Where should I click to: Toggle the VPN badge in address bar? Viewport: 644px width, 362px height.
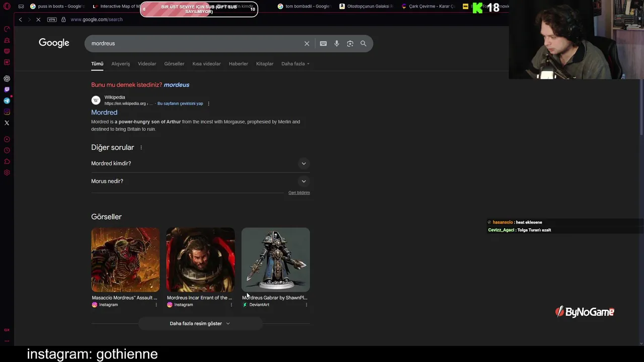52,20
